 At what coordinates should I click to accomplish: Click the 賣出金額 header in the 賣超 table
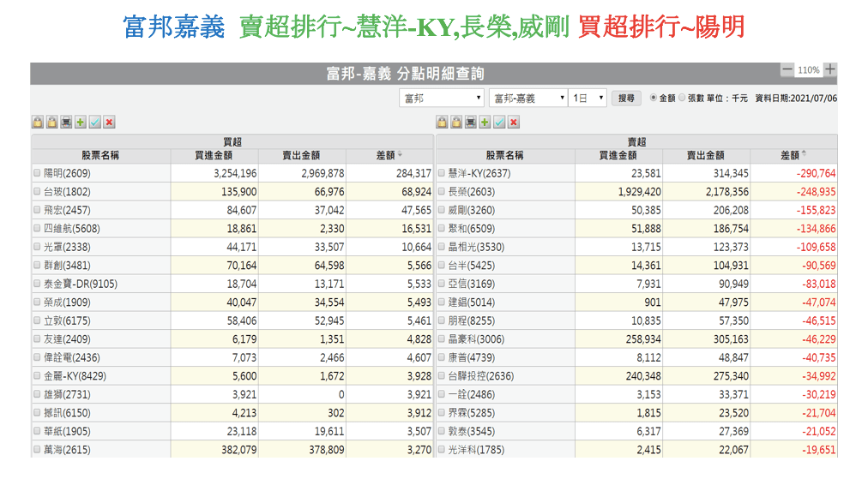pos(705,155)
